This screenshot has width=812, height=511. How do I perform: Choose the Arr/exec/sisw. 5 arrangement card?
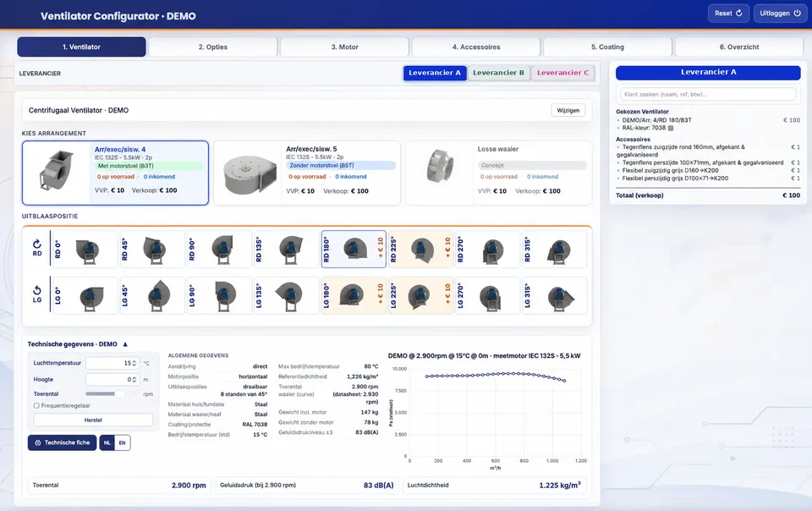click(x=307, y=173)
